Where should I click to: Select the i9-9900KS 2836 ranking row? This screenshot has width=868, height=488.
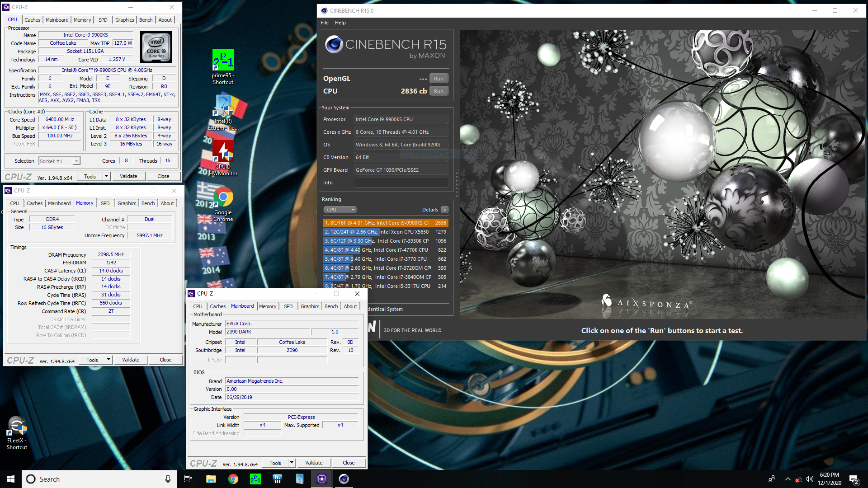[x=386, y=223]
